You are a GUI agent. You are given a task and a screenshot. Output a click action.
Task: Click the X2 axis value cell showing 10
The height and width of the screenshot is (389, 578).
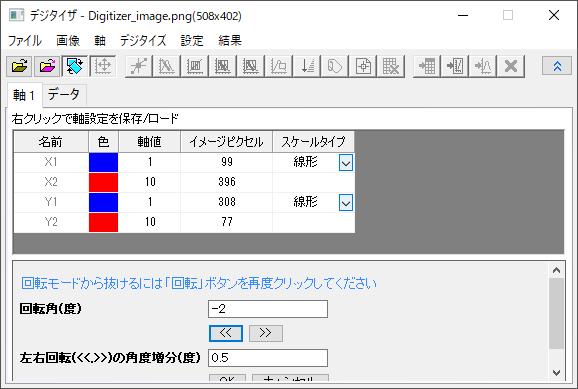click(149, 183)
